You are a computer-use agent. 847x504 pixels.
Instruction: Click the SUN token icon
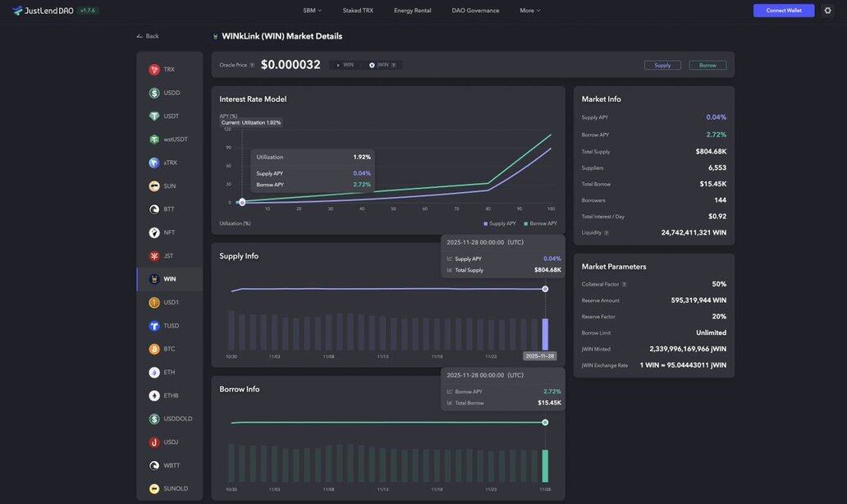click(x=154, y=186)
